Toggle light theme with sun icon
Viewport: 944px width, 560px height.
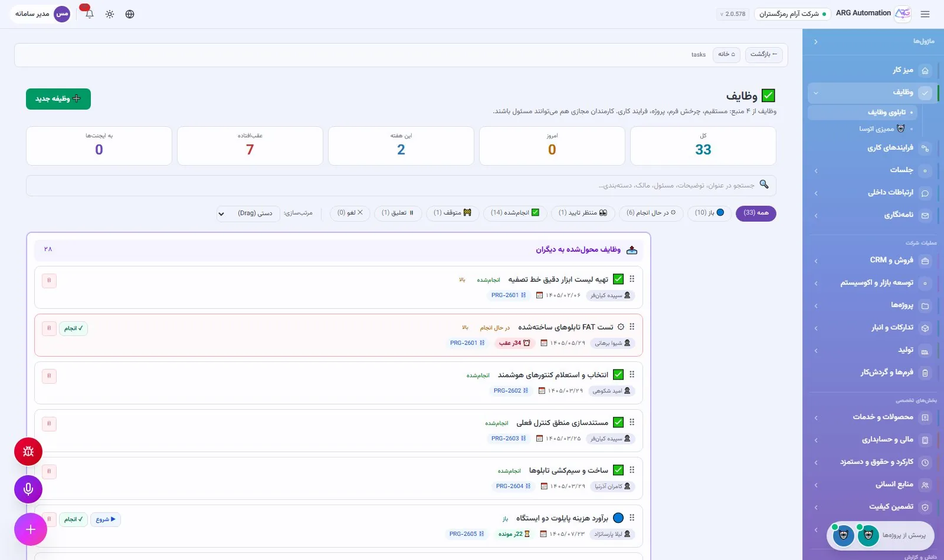click(x=110, y=14)
